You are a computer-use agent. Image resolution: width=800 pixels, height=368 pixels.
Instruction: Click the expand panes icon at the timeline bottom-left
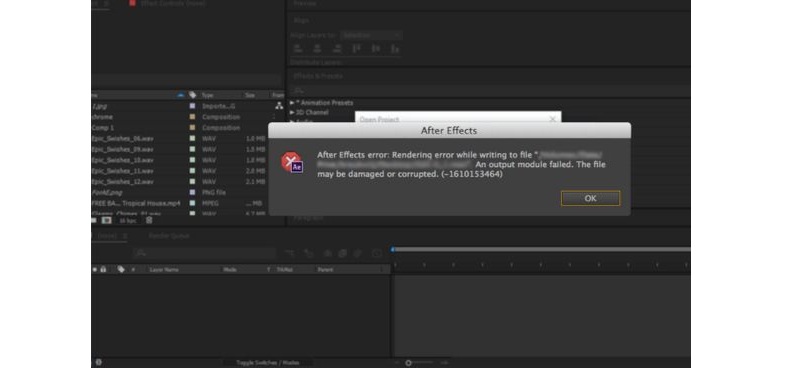[98, 362]
